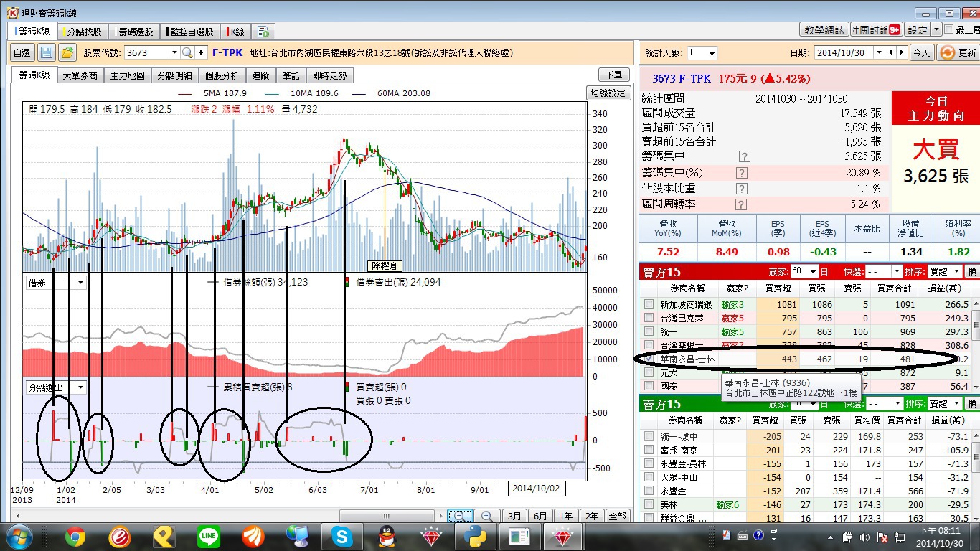This screenshot has height=551, width=980.
Task: Open the yellow folder icon
Action: click(x=67, y=52)
